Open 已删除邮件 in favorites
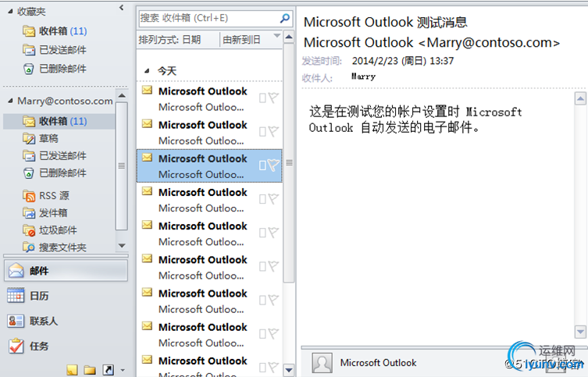 click(x=55, y=68)
